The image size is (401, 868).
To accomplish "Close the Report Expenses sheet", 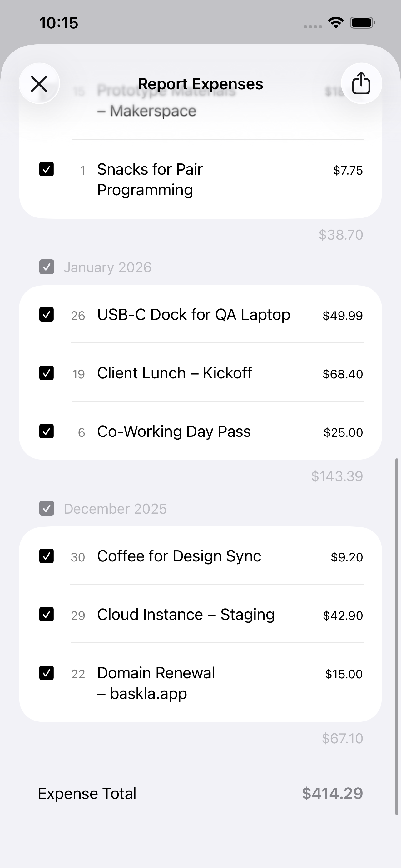I will [39, 83].
